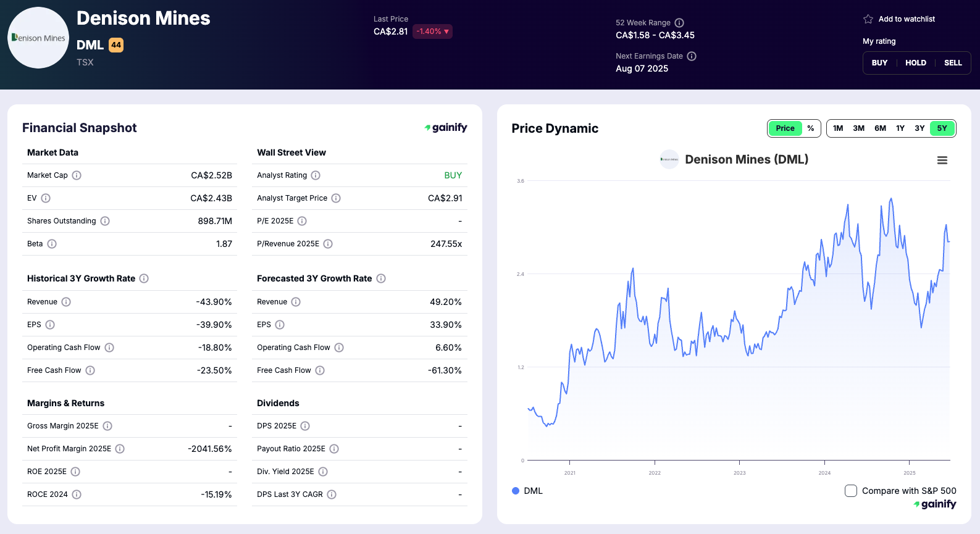This screenshot has width=980, height=534.
Task: Click the DML score badge 44
Action: pyautogui.click(x=116, y=45)
